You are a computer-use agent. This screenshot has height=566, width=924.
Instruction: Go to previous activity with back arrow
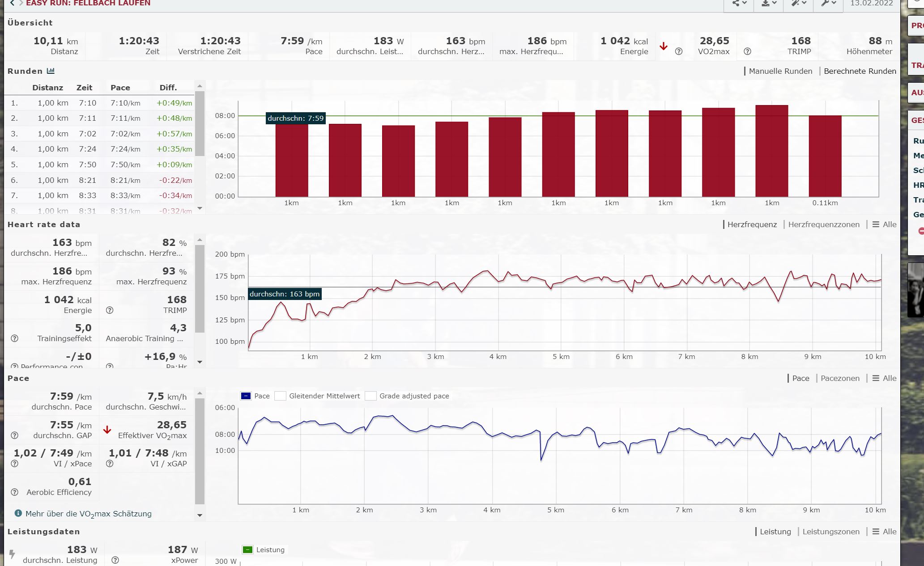12,3
